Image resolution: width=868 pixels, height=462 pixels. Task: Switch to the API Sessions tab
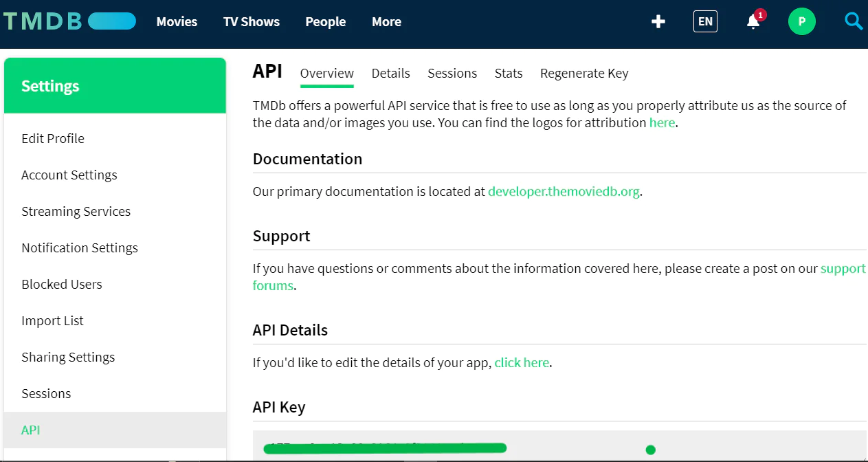(452, 74)
